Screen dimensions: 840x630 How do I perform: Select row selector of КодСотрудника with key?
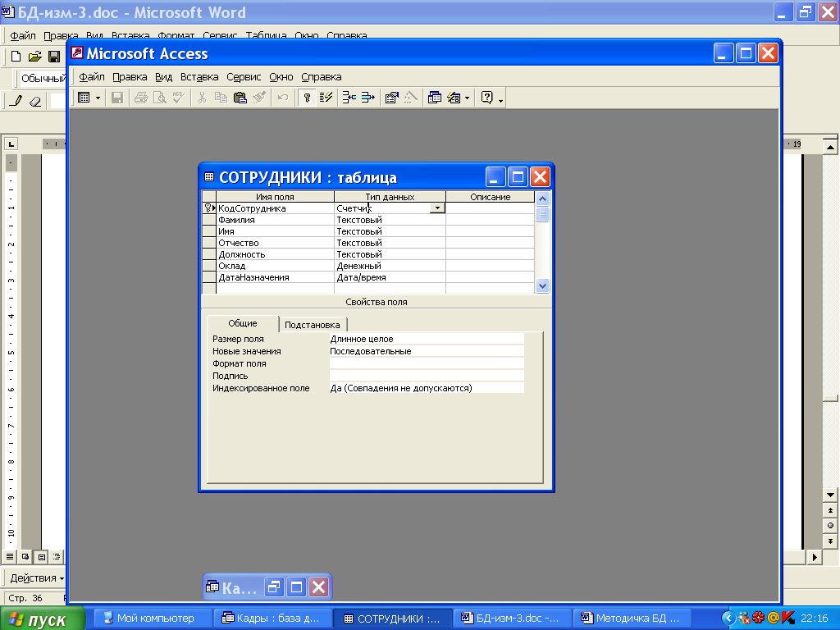[x=209, y=208]
